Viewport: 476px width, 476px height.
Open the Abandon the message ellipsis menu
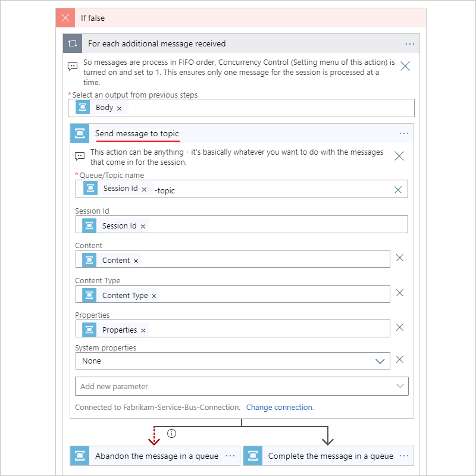230,456
